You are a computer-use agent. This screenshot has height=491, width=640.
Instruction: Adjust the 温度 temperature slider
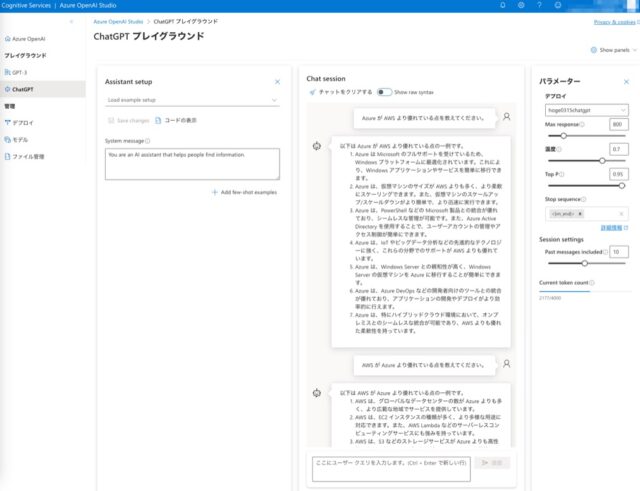[x=602, y=159]
